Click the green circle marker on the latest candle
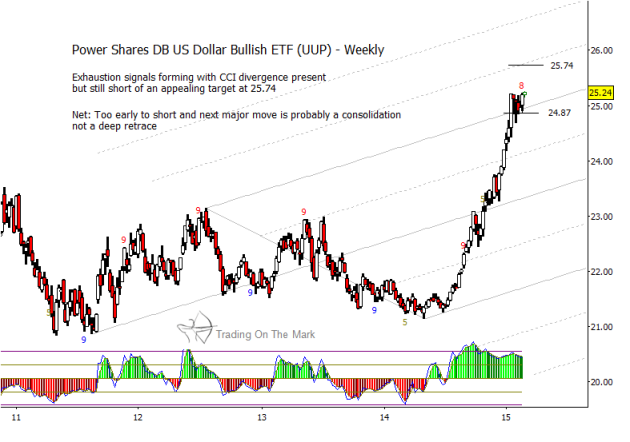This screenshot has width=630, height=442. pyautogui.click(x=524, y=94)
